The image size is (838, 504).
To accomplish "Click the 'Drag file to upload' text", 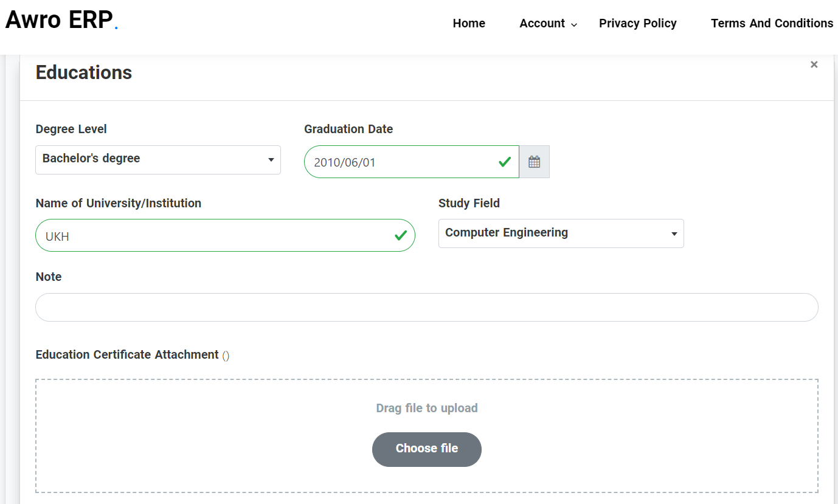I will [x=426, y=408].
